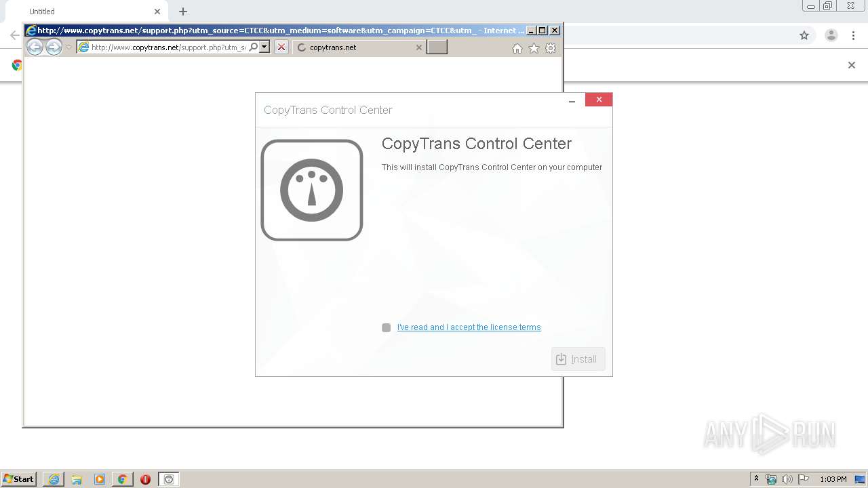Open Windows Explorer folder taskbar icon
The image size is (868, 488).
click(77, 479)
